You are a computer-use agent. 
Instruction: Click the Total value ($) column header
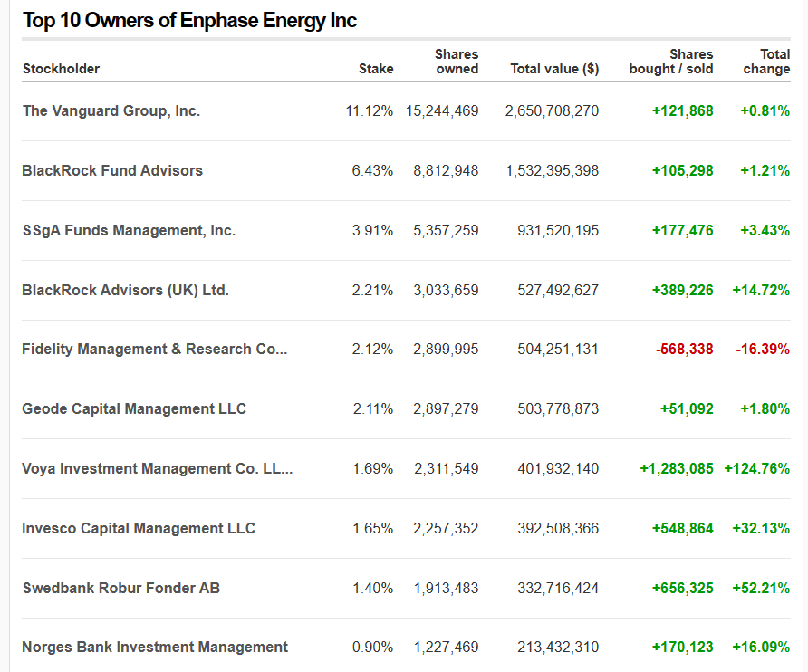pyautogui.click(x=554, y=69)
